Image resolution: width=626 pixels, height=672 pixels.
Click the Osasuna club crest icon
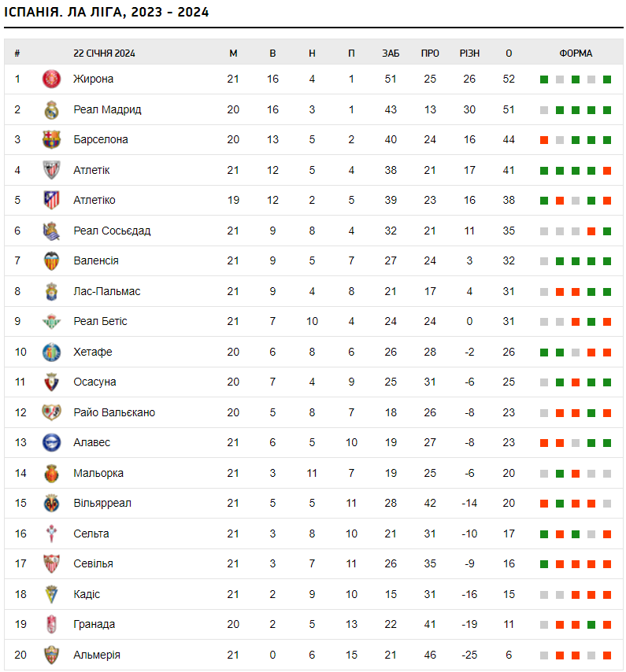click(x=51, y=382)
